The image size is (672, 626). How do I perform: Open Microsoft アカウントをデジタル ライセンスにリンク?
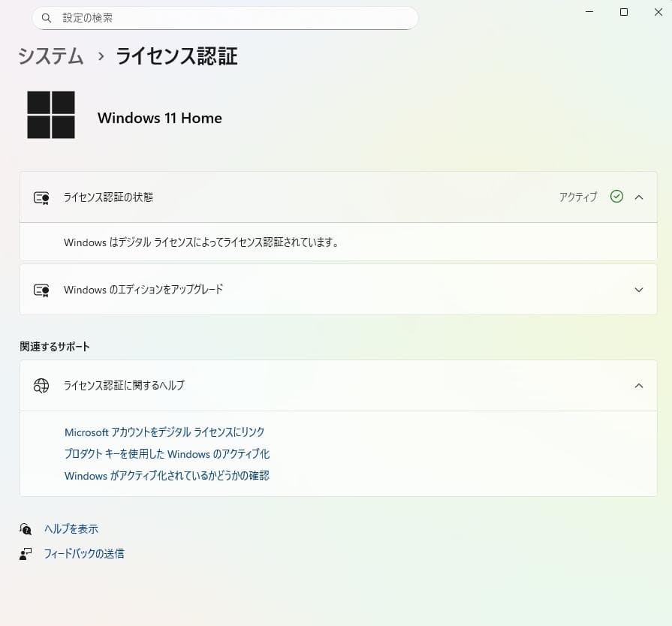pyautogui.click(x=165, y=432)
